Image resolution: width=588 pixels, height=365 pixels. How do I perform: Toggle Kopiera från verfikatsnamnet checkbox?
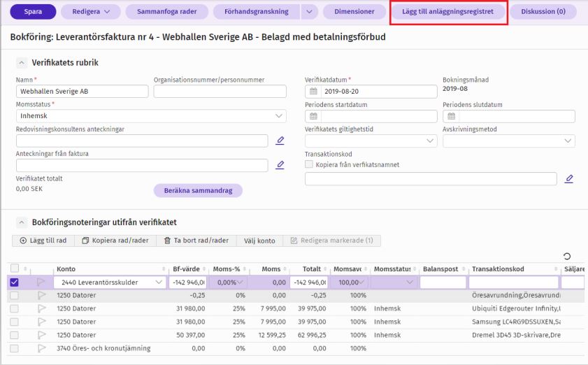coord(309,164)
